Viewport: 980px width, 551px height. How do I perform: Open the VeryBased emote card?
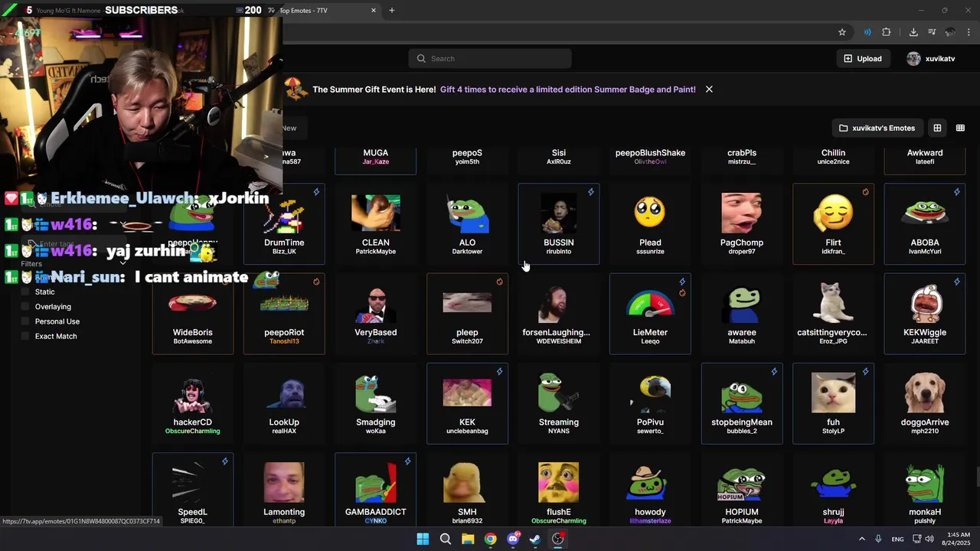376,314
